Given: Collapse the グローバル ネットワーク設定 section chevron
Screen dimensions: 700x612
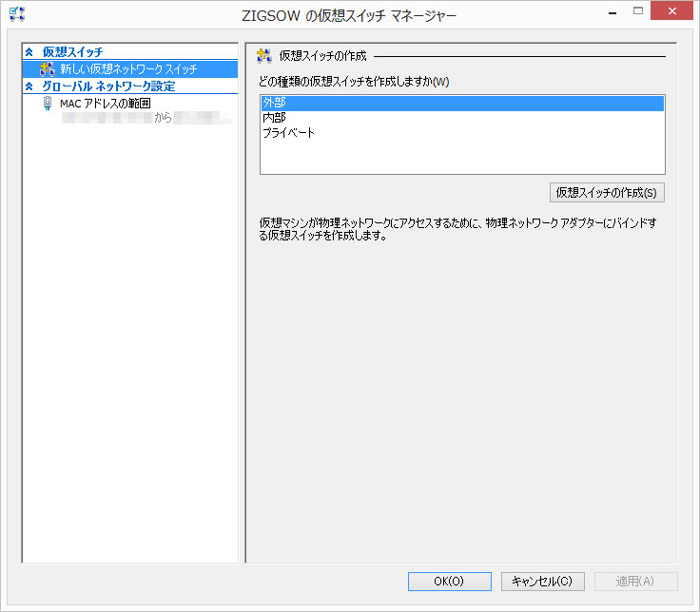Looking at the screenshot, I should click(x=29, y=86).
